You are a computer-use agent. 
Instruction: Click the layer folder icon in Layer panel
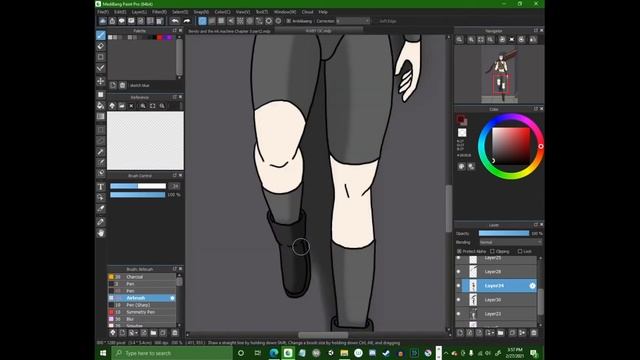tap(501, 333)
